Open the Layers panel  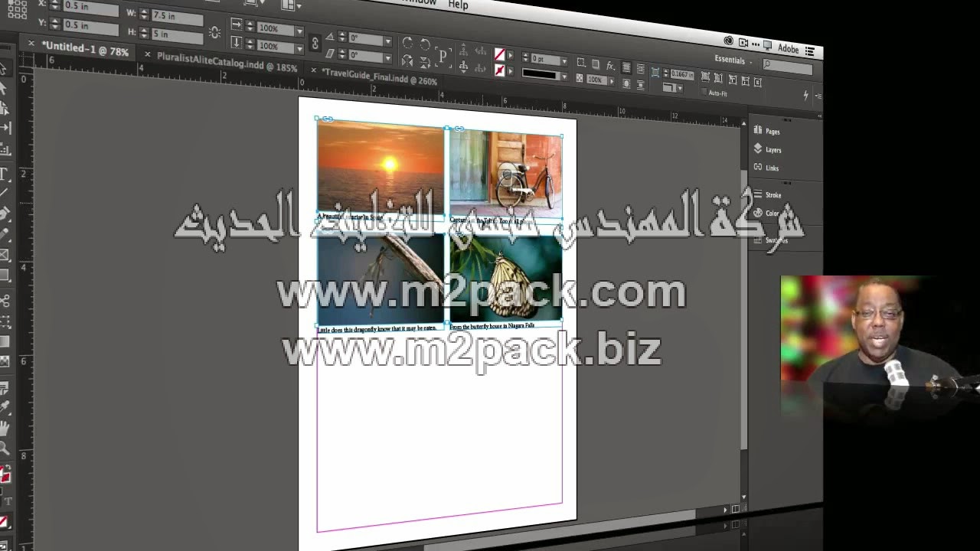point(768,149)
